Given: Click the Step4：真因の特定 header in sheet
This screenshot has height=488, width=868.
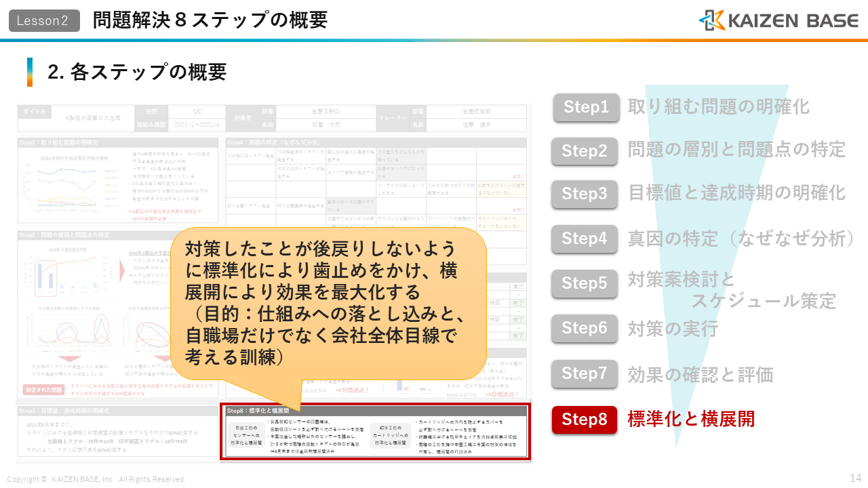Looking at the screenshot, I should coord(376,142).
